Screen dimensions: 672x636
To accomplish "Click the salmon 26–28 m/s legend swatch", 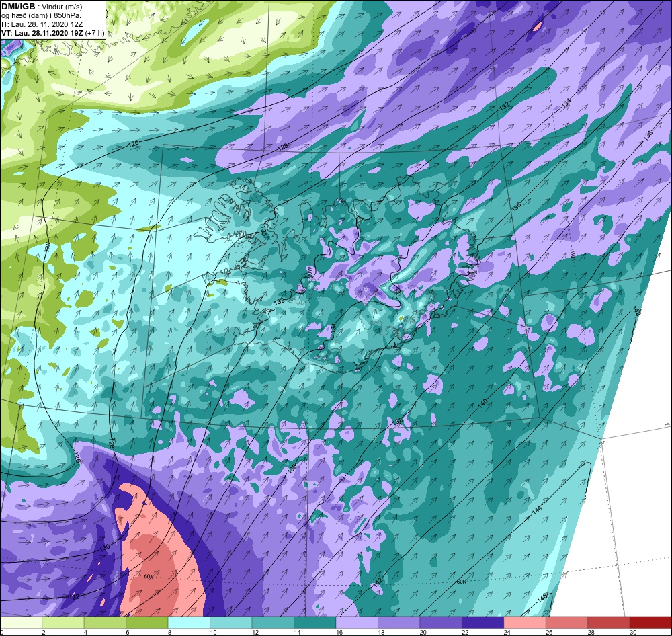I will pyautogui.click(x=567, y=623).
